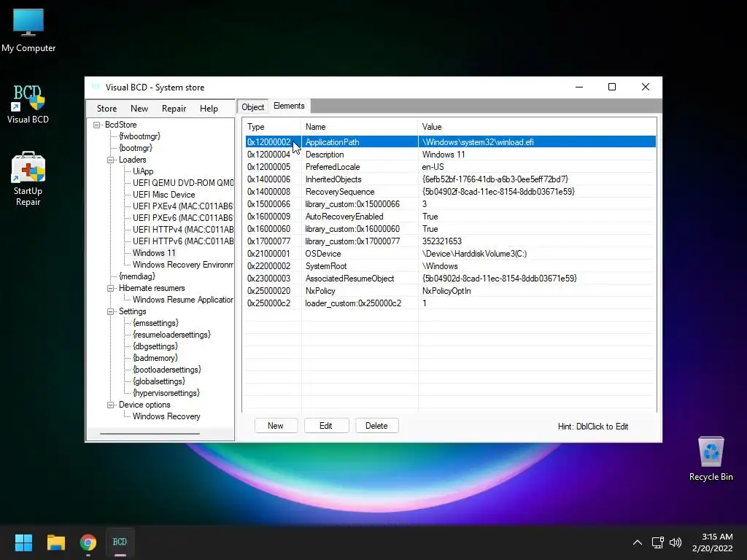Screen dimensions: 747x560
Task: Select UEFI PXEv6 loader entry
Action: [183, 218]
